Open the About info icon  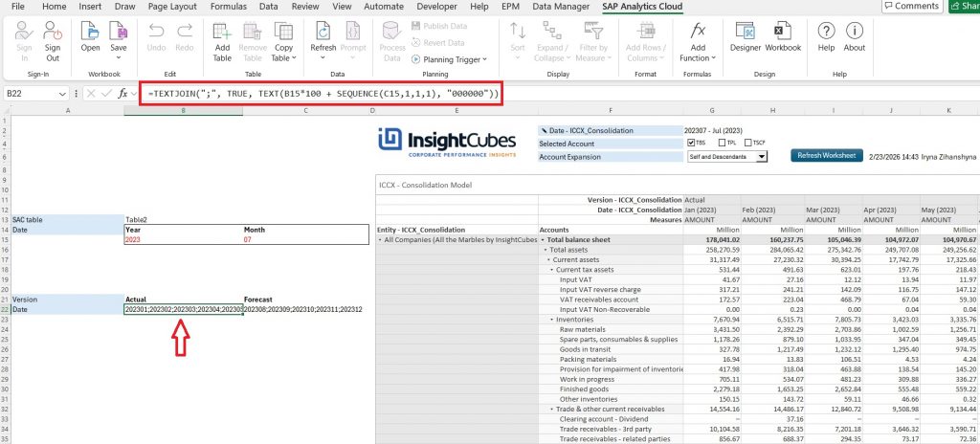855,32
